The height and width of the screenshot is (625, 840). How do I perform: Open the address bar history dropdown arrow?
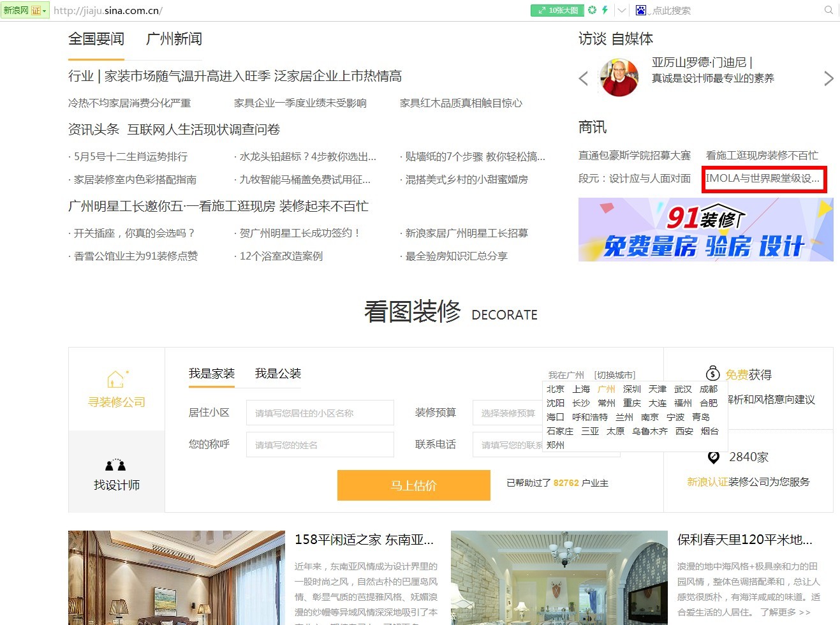(x=621, y=10)
